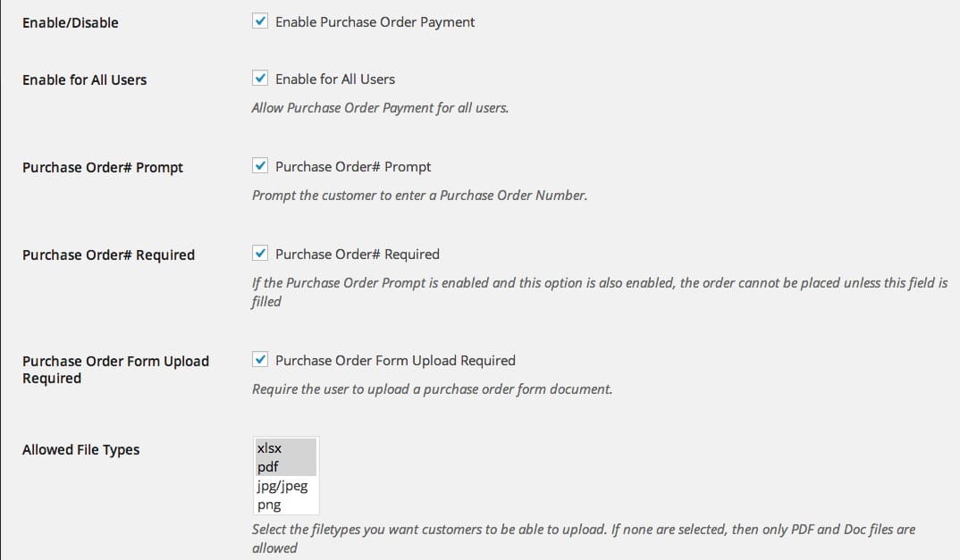Click "Purchase Order Form Upload Required" text beside checkbox
This screenshot has width=960, height=560.
click(x=395, y=361)
